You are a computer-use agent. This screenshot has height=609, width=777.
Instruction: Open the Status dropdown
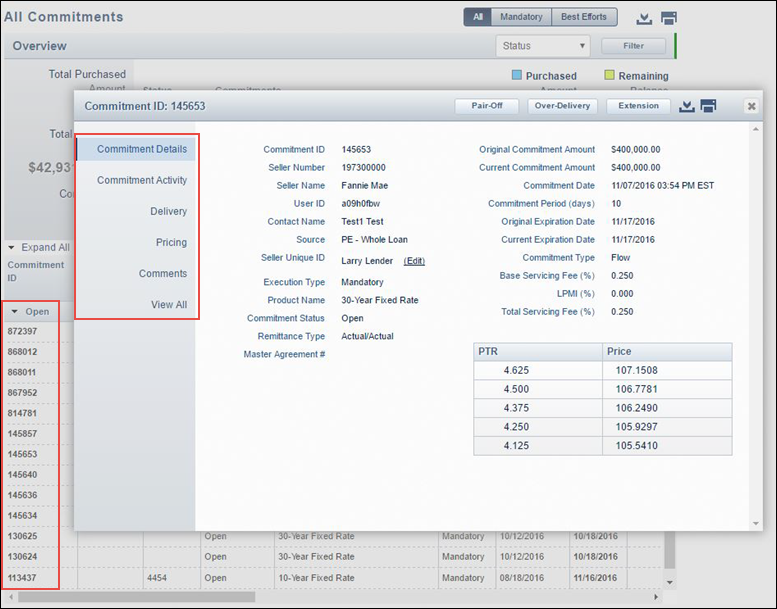point(543,46)
